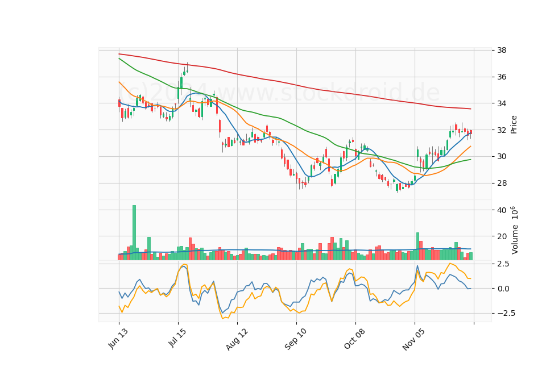546x392 pixels.
Task: Click the 34 price axis value
Action: pos(502,103)
